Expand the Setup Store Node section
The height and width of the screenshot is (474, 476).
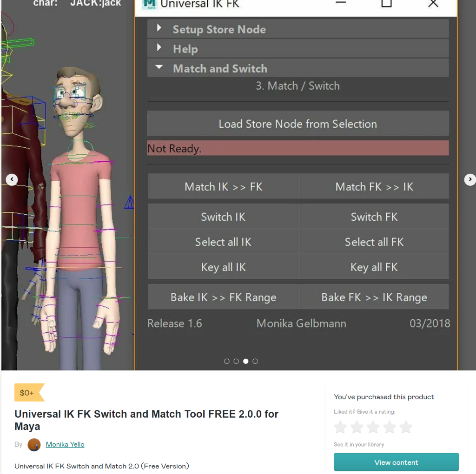point(297,29)
